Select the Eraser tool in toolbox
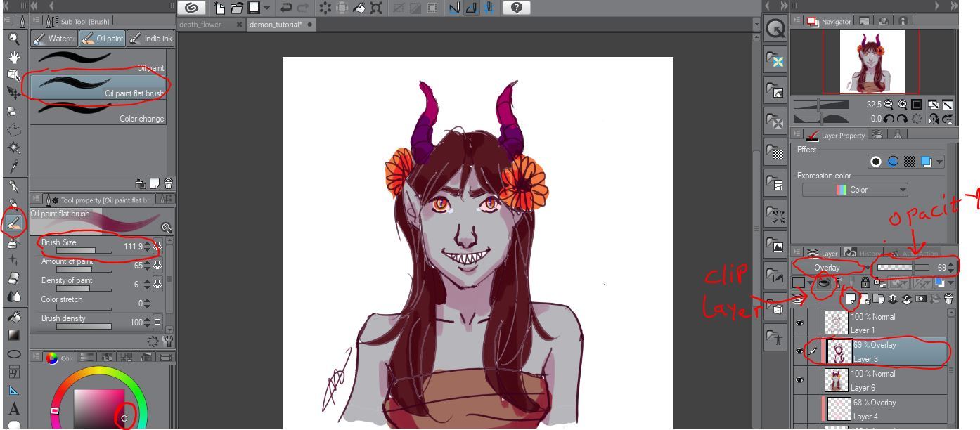This screenshot has width=980, height=430. pyautogui.click(x=13, y=279)
